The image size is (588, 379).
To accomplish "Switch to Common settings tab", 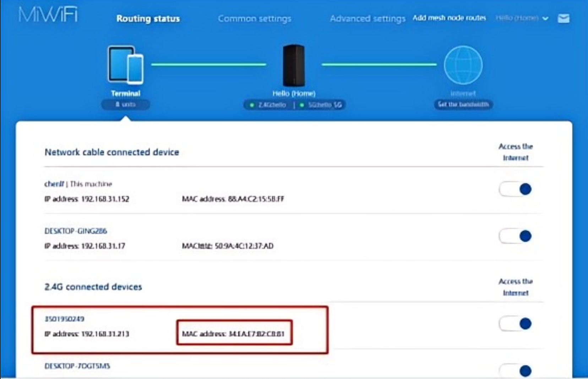I will [x=255, y=18].
